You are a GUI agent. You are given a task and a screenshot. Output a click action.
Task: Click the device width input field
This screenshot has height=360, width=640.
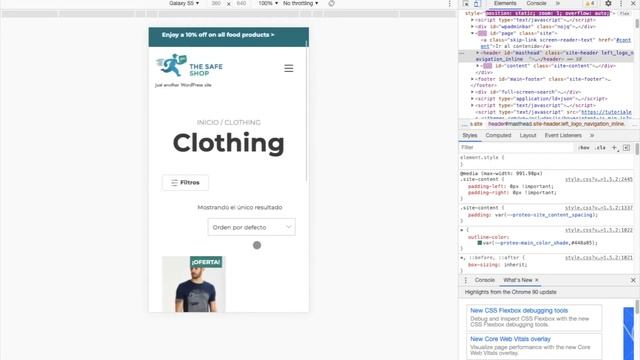click(x=216, y=3)
